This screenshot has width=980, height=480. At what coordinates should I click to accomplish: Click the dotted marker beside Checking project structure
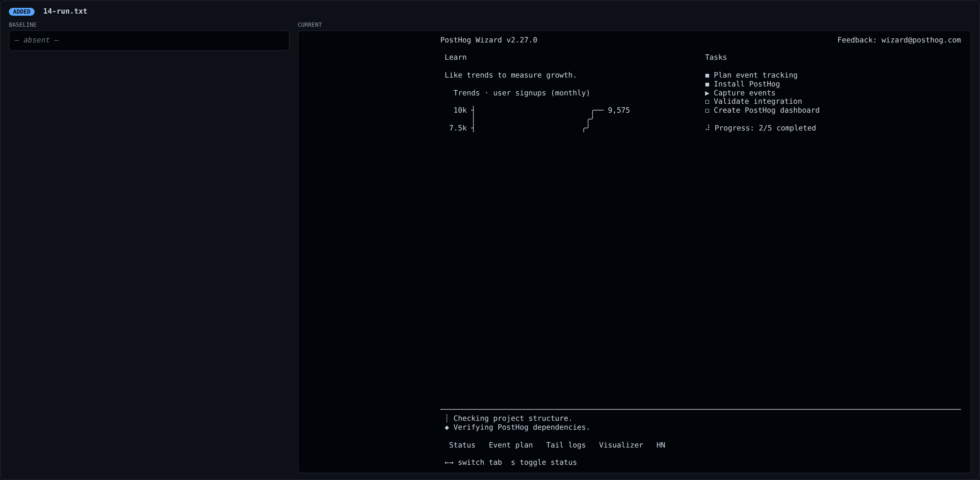click(x=447, y=418)
